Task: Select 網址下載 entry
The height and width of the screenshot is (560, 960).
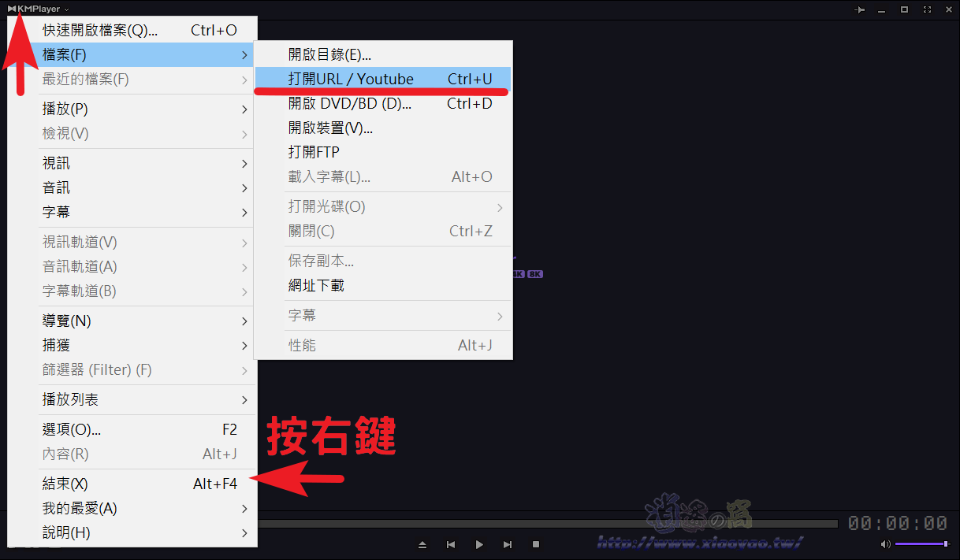Action: [x=383, y=285]
